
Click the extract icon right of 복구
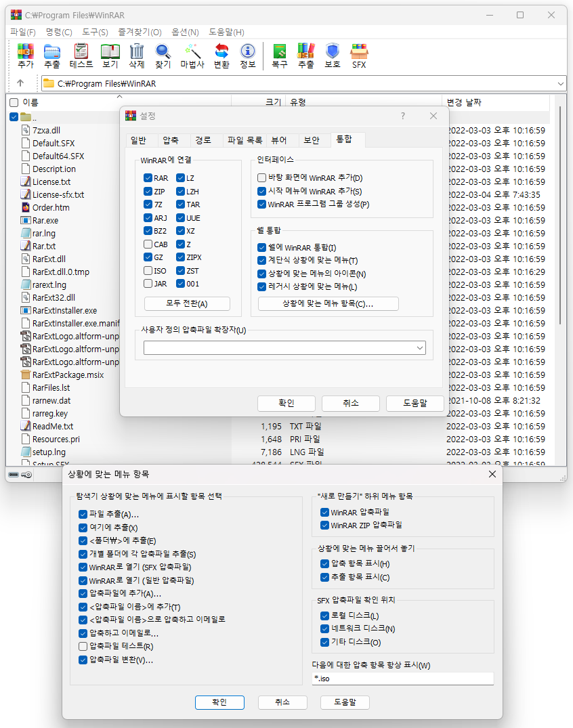click(306, 56)
